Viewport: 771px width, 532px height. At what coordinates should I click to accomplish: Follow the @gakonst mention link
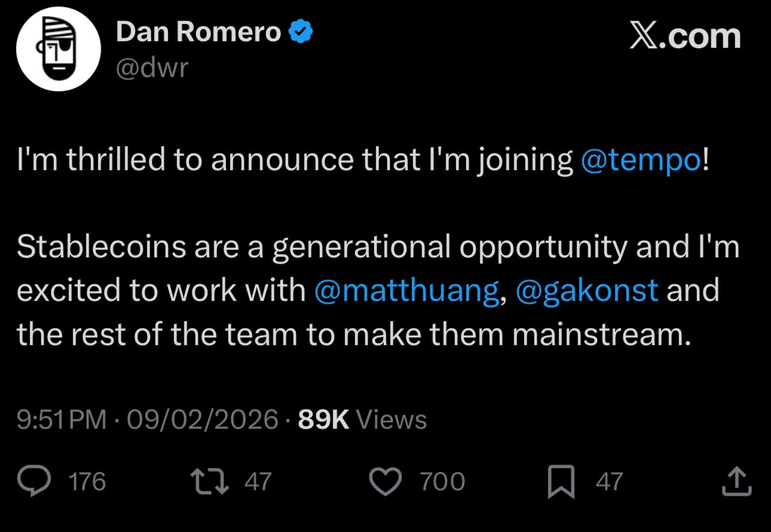[x=587, y=291]
